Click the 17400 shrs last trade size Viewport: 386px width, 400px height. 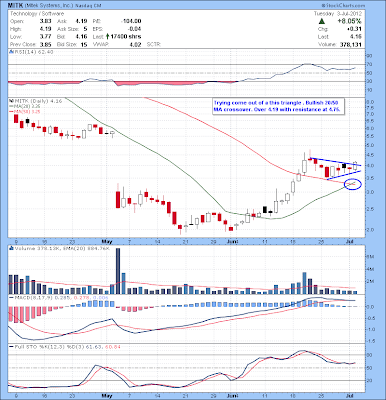[126, 37]
